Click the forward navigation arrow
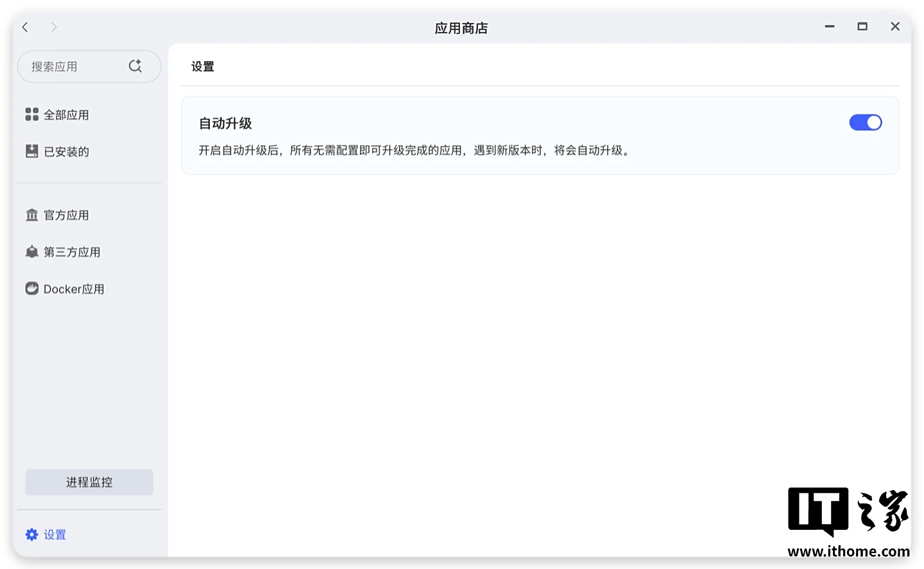 (x=54, y=27)
